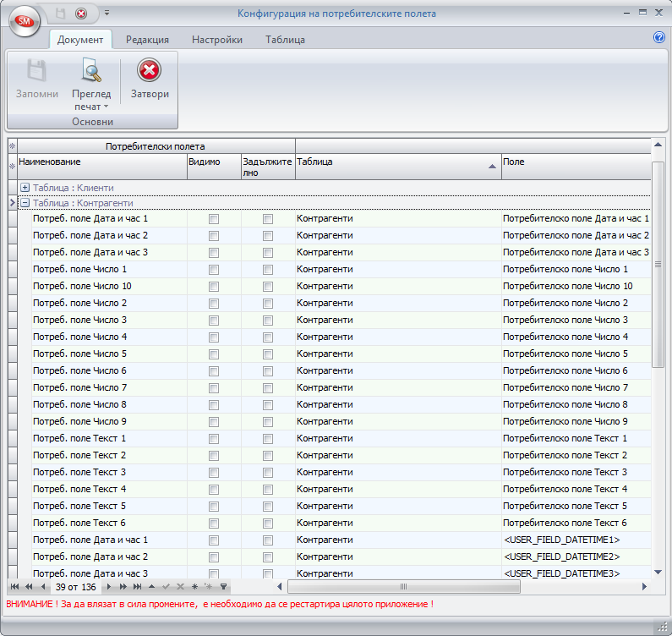Click the Поле column header
The image size is (672, 636).
click(x=576, y=167)
